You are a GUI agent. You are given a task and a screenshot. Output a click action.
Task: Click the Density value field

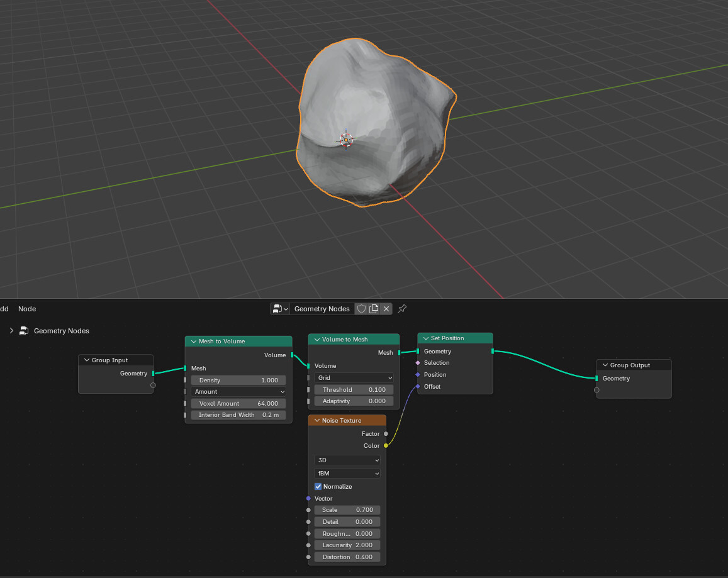(238, 381)
